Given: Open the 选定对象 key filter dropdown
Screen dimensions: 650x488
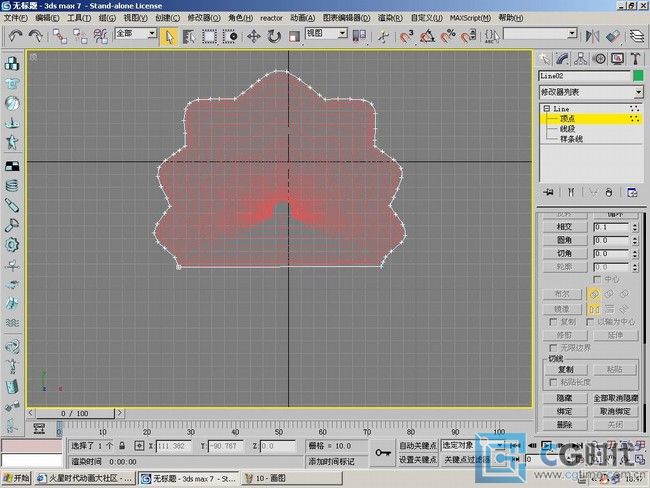Looking at the screenshot, I should [500, 445].
